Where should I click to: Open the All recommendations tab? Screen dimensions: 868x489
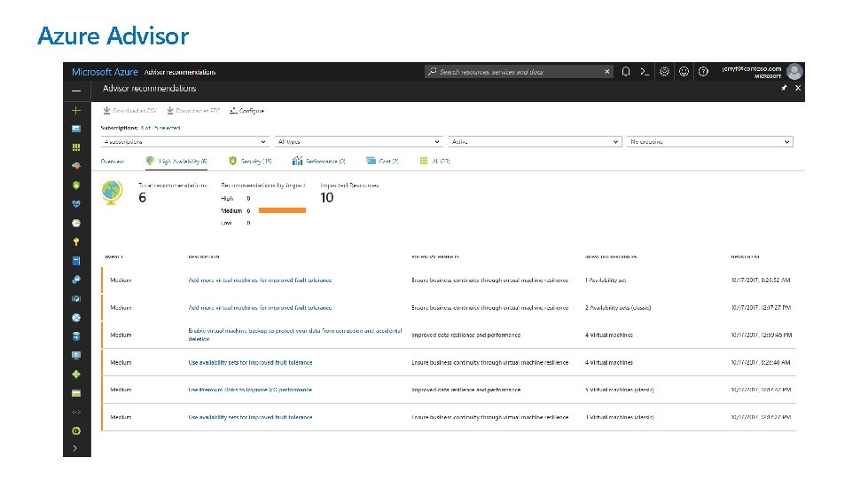[435, 162]
